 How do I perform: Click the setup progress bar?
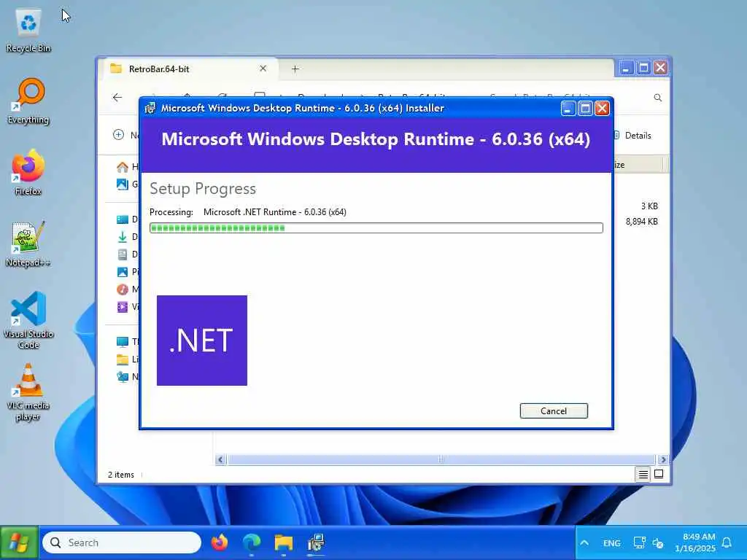click(x=376, y=228)
